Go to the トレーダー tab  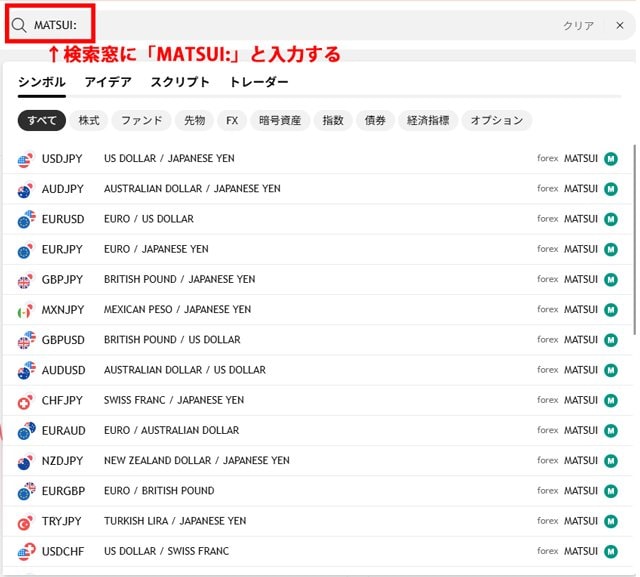259,82
